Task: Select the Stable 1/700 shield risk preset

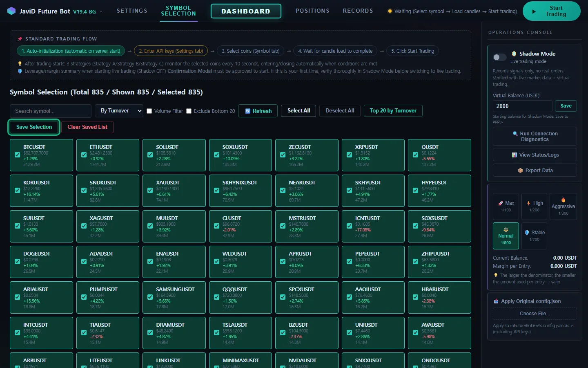Action: click(535, 236)
